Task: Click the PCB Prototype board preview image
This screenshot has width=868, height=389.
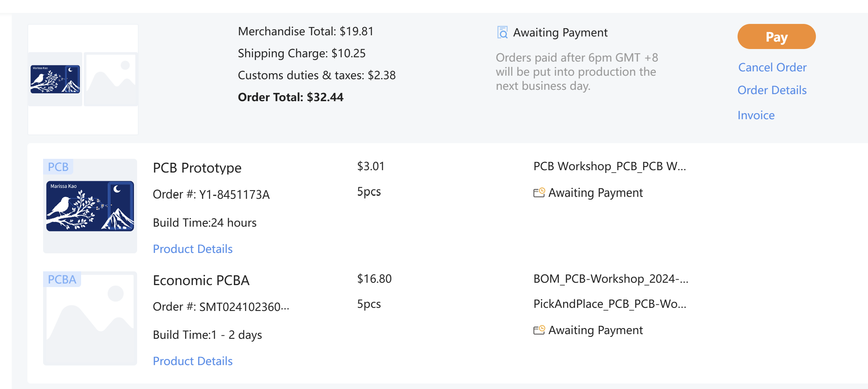Action: click(x=90, y=206)
